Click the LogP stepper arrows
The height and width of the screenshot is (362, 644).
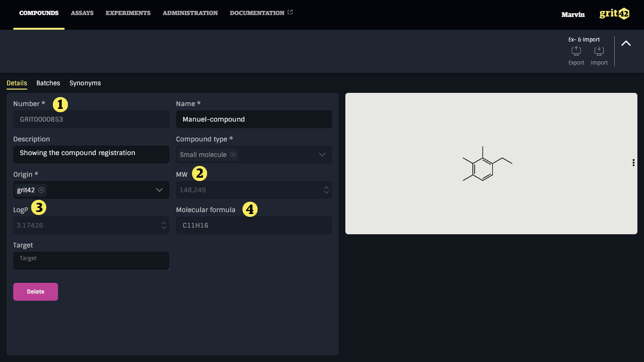(x=164, y=225)
